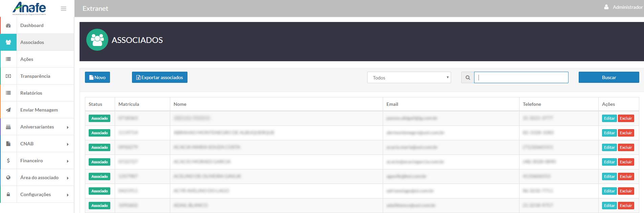Click Excluir in the sixth table row

(x=626, y=191)
